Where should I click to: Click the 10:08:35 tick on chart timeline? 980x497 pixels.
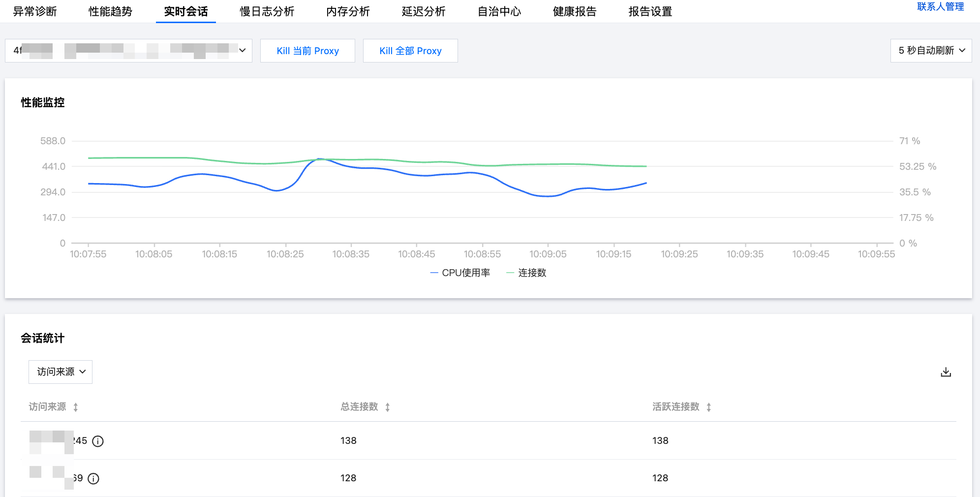pos(351,254)
